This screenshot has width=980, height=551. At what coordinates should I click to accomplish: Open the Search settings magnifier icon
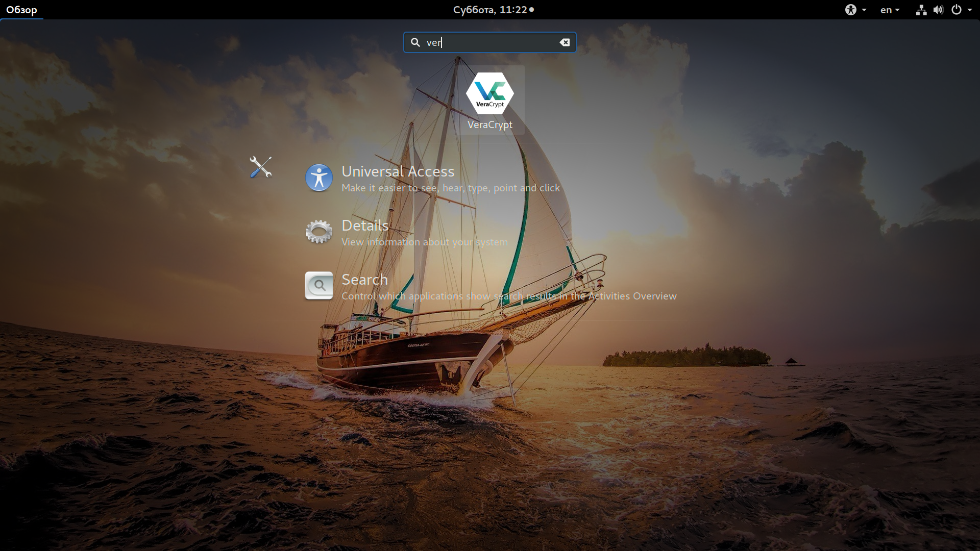coord(319,286)
